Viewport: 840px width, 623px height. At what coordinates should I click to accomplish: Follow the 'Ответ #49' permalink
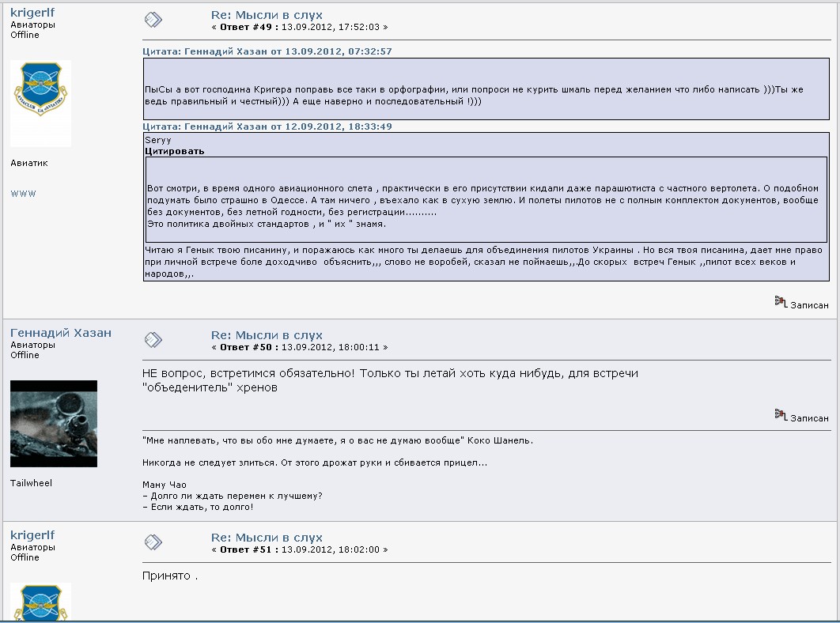click(248, 27)
